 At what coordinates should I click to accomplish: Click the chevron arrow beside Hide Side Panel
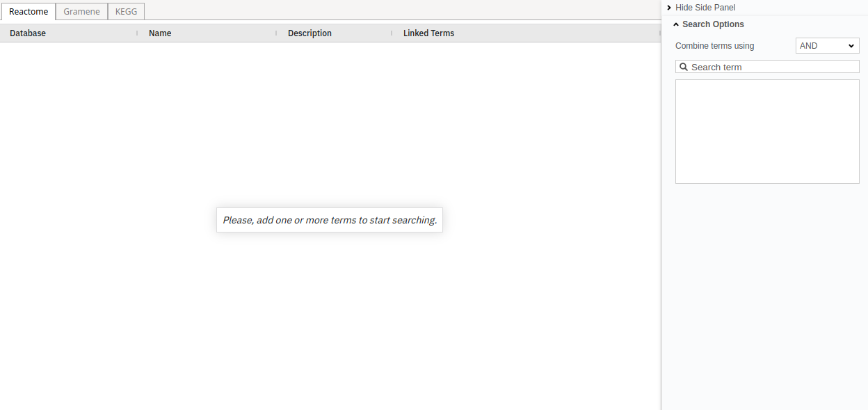point(668,8)
